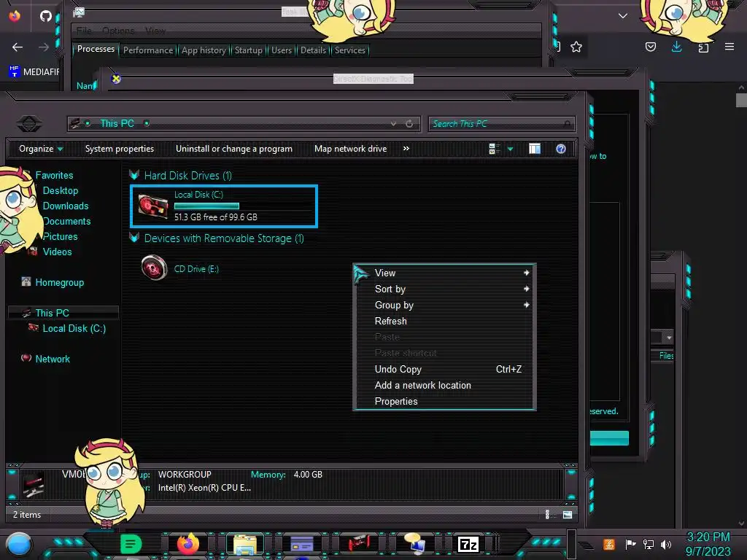This screenshot has width=747, height=560.
Task: Switch to Performance tab in Task Manager
Action: pyautogui.click(x=148, y=50)
